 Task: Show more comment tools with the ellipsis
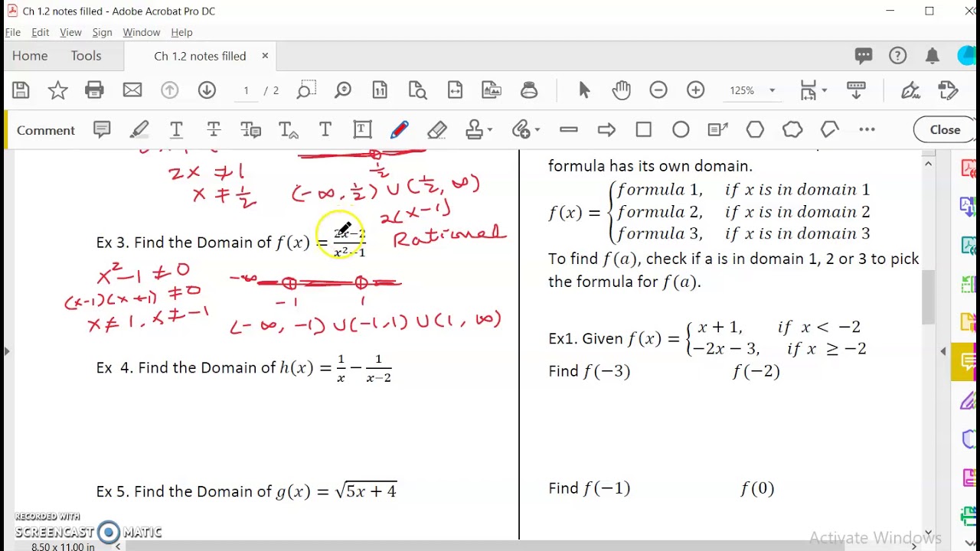pos(867,129)
